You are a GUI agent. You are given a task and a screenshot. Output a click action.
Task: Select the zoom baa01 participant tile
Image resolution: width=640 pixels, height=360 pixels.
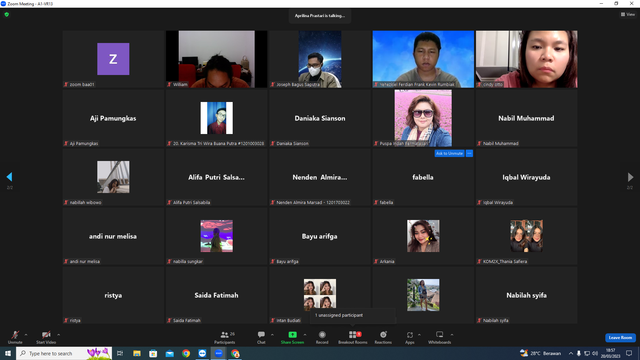coord(113,59)
